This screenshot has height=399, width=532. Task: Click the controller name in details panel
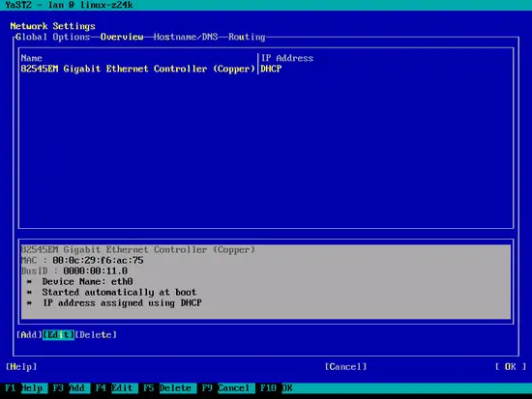137,250
